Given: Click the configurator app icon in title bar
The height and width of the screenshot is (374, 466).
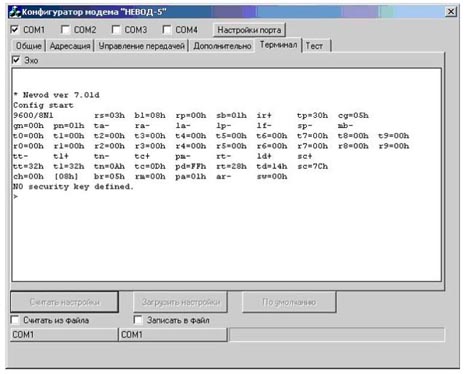Looking at the screenshot, I should (14, 12).
